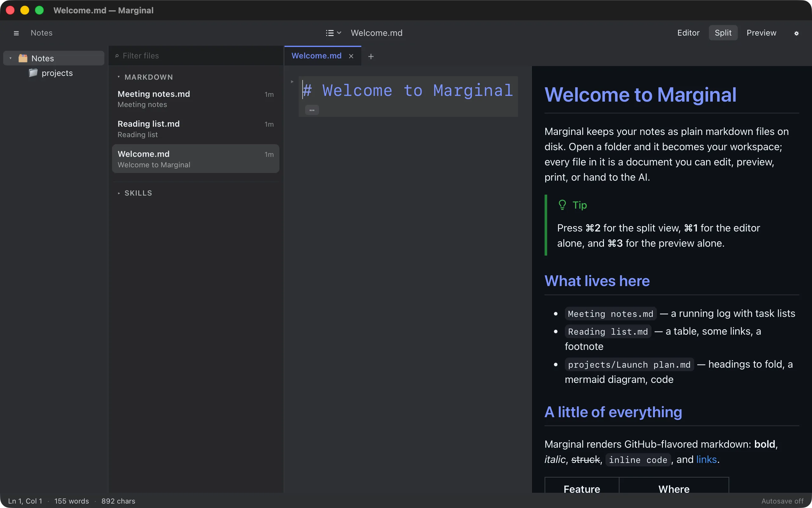Viewport: 812px width, 508px height.
Task: Click the editor heading line text
Action: pos(408,90)
